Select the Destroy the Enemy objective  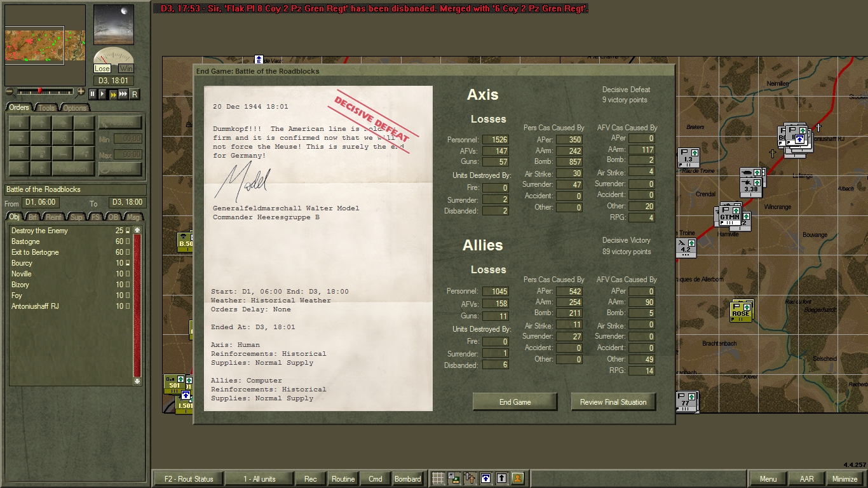click(x=70, y=231)
